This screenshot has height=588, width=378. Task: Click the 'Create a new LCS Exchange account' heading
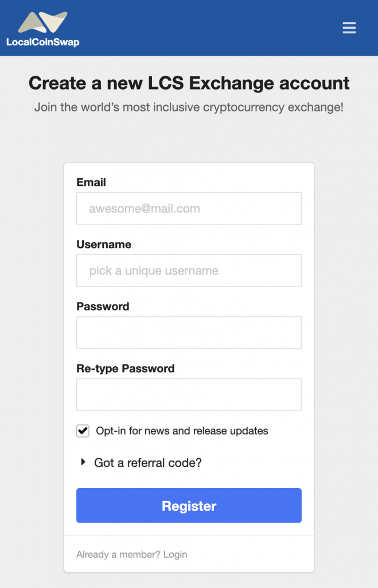(x=189, y=83)
